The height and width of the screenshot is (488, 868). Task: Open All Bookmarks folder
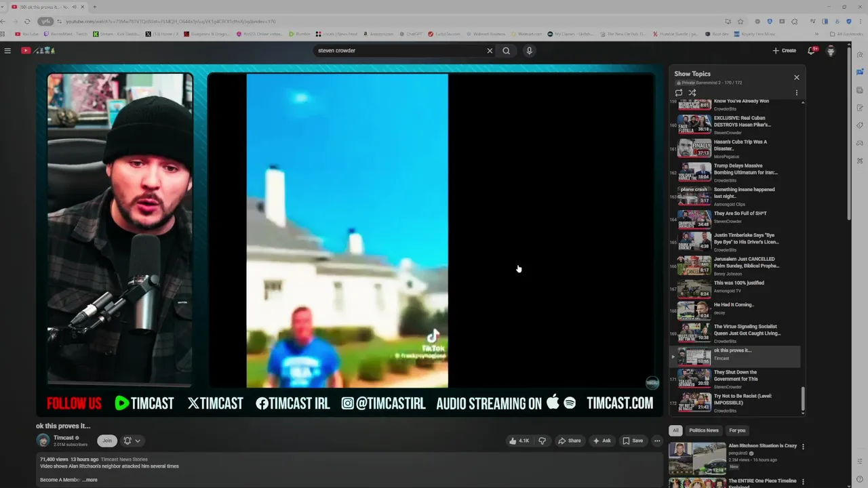pyautogui.click(x=846, y=33)
